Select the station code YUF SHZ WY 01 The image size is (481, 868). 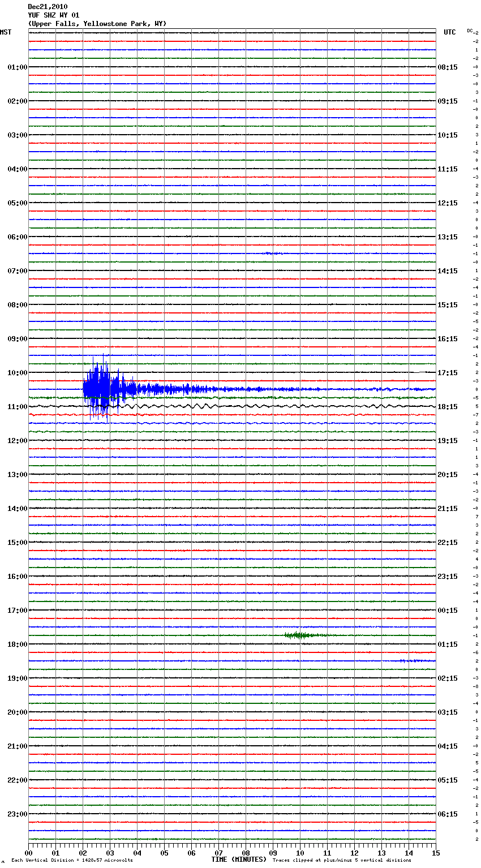[x=54, y=15]
